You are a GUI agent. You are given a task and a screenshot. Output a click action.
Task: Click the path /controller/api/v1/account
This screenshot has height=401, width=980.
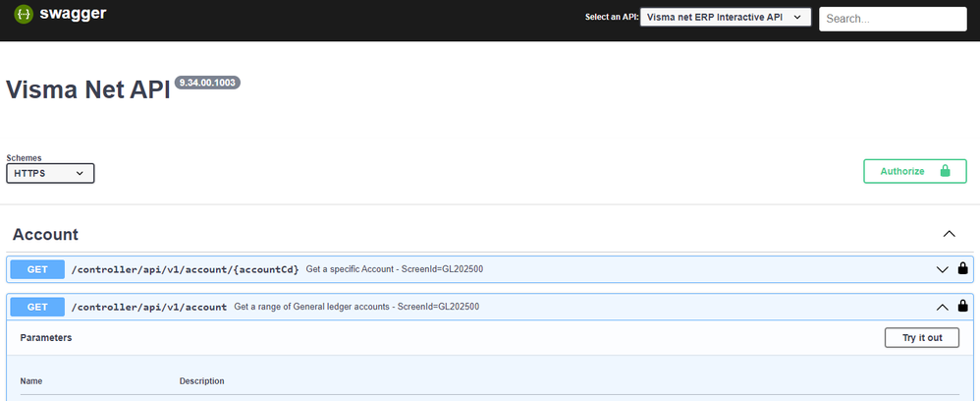pyautogui.click(x=149, y=308)
